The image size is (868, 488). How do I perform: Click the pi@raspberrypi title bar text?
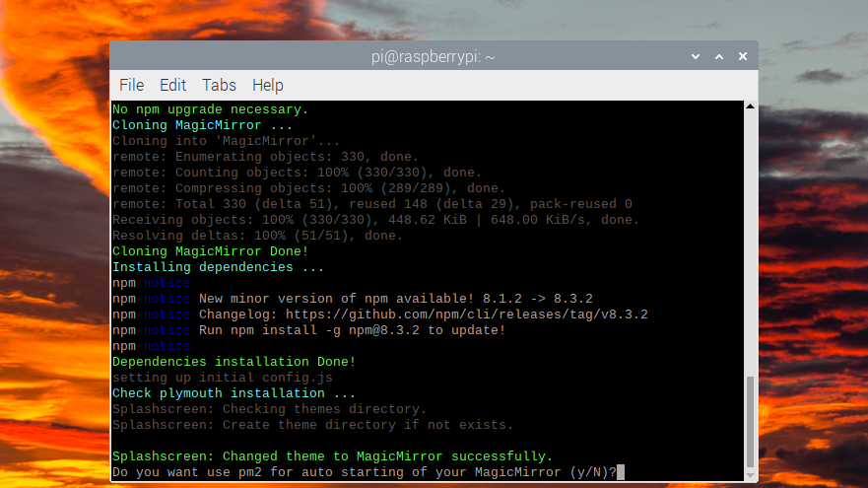click(433, 56)
